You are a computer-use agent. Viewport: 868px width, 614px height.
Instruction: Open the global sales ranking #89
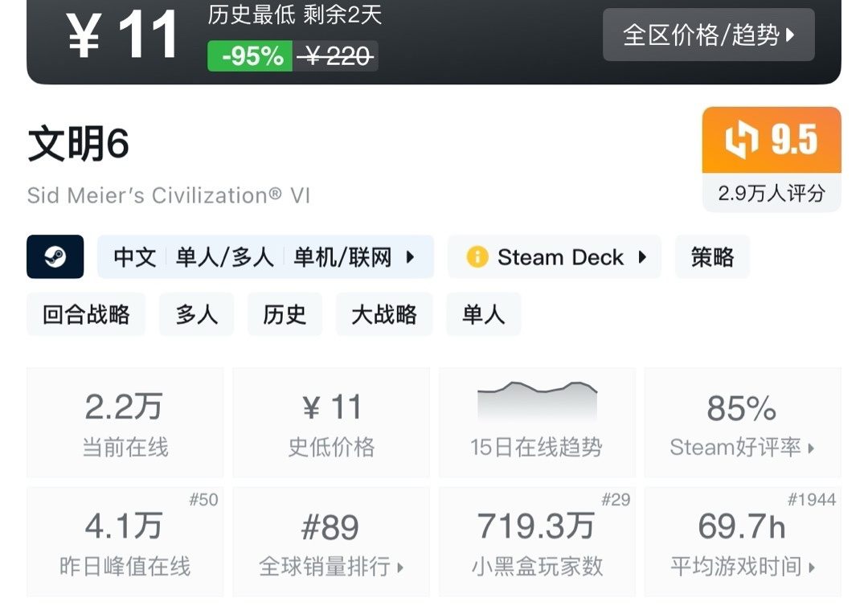[331, 542]
